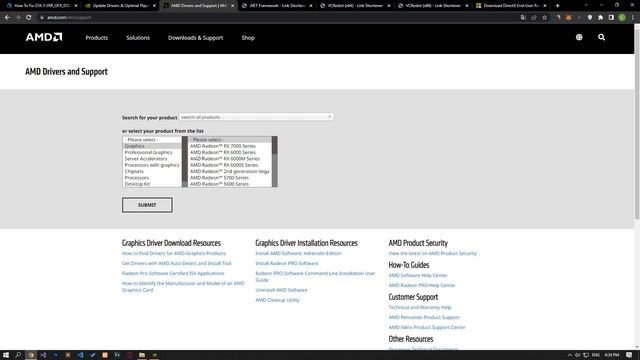Select AMD Radeon RX 7000 Series

(230, 146)
